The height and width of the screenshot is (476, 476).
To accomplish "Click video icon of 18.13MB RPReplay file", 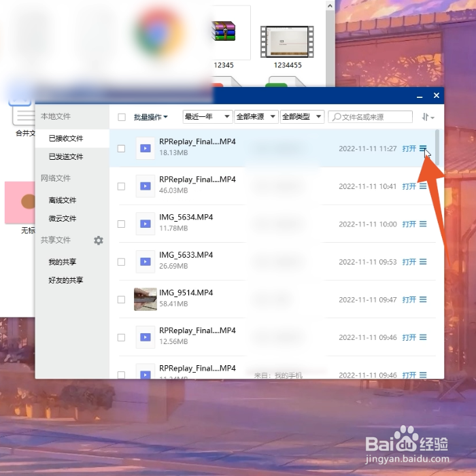I will pos(146,148).
